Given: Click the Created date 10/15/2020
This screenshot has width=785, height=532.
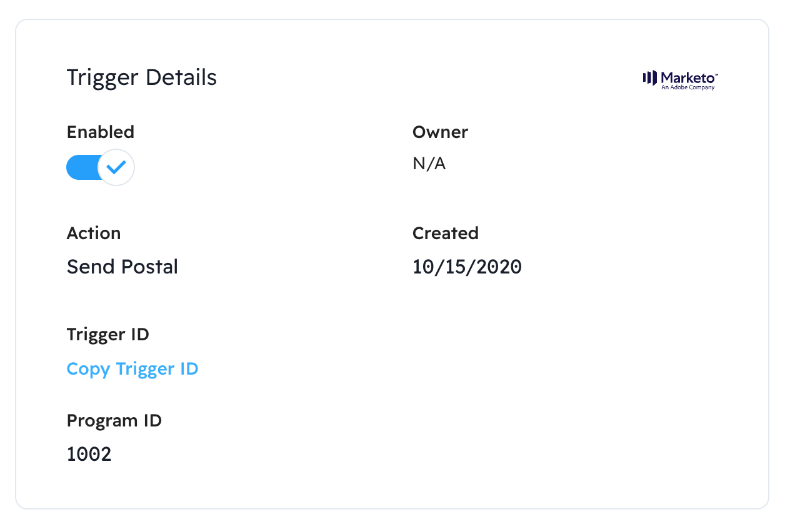Looking at the screenshot, I should (467, 267).
